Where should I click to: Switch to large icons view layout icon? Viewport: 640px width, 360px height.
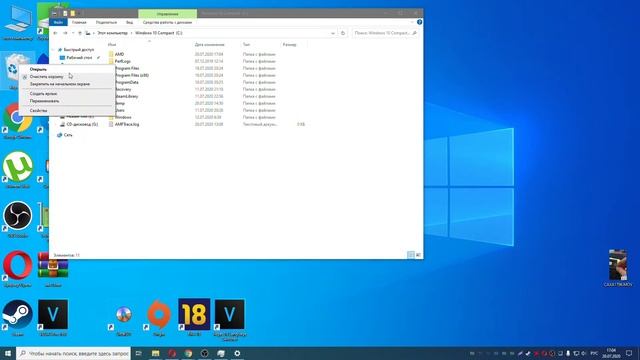tap(418, 255)
